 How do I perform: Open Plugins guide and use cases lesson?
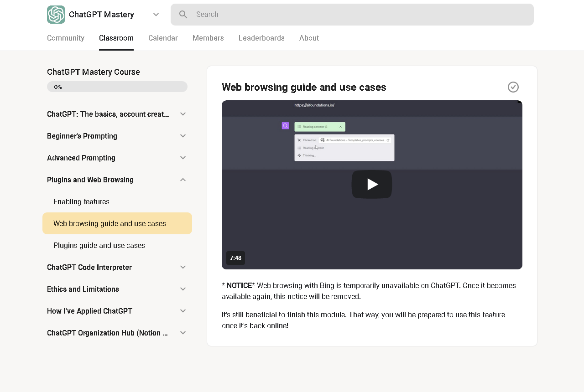point(117,245)
